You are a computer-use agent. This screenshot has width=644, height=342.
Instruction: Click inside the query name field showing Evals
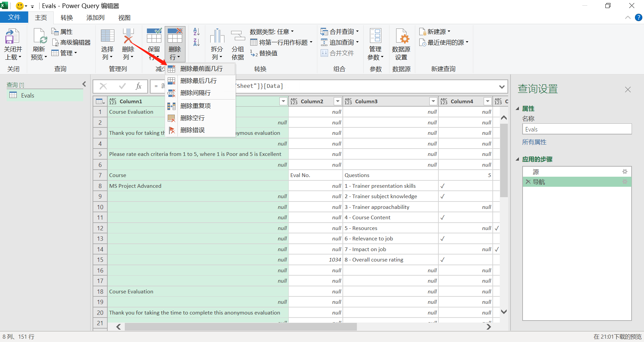(x=576, y=129)
